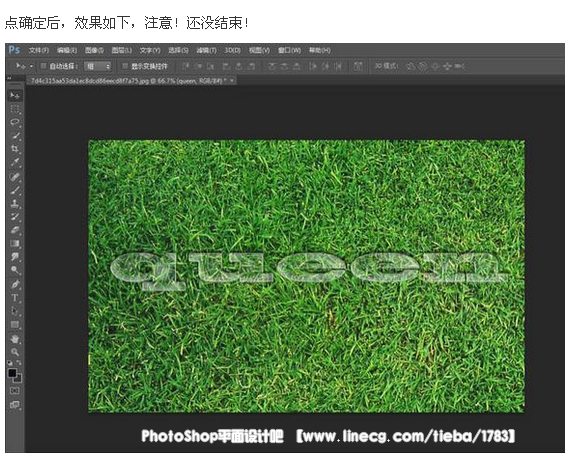Select the Zoom tool
565x453 pixels.
tap(15, 352)
